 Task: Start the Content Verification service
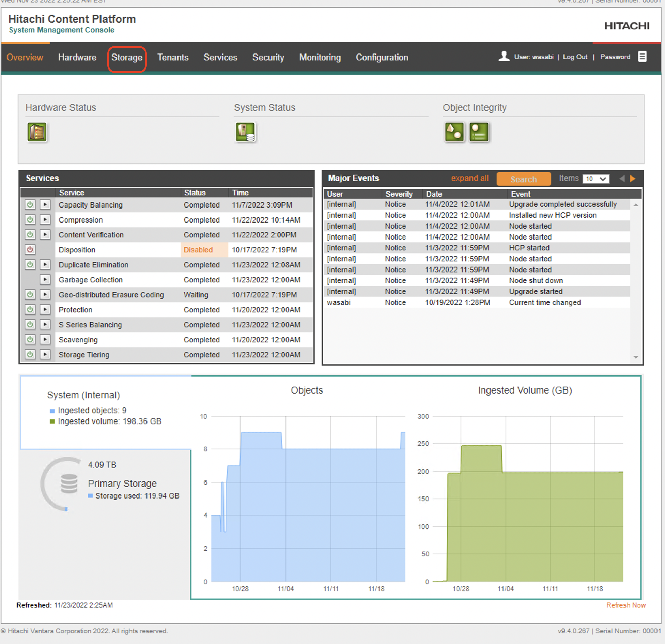45,235
